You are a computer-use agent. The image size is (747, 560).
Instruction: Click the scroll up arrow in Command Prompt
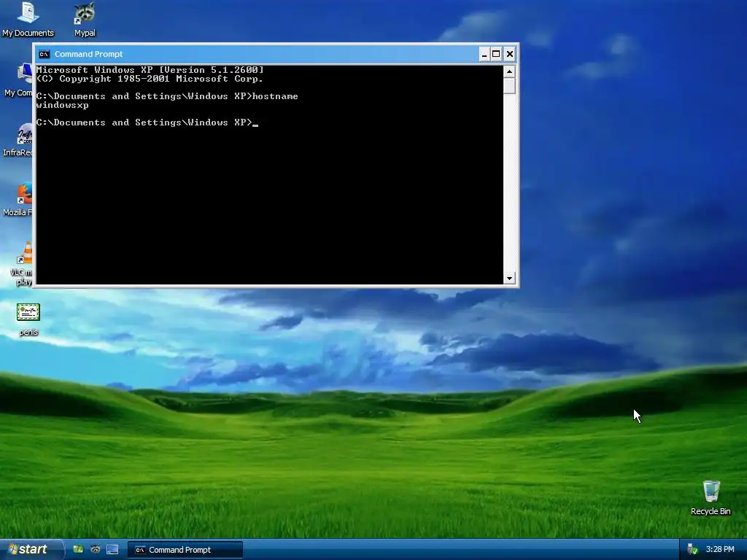click(509, 72)
